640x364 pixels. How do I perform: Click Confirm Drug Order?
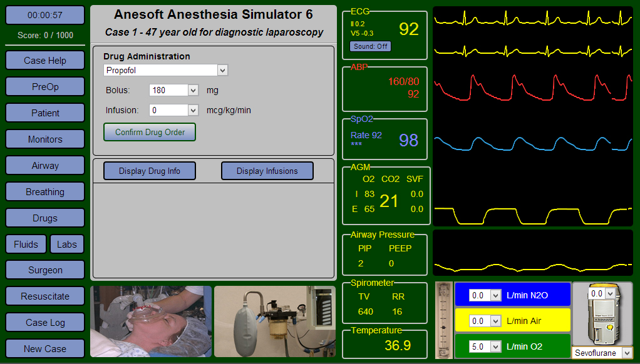(x=149, y=132)
